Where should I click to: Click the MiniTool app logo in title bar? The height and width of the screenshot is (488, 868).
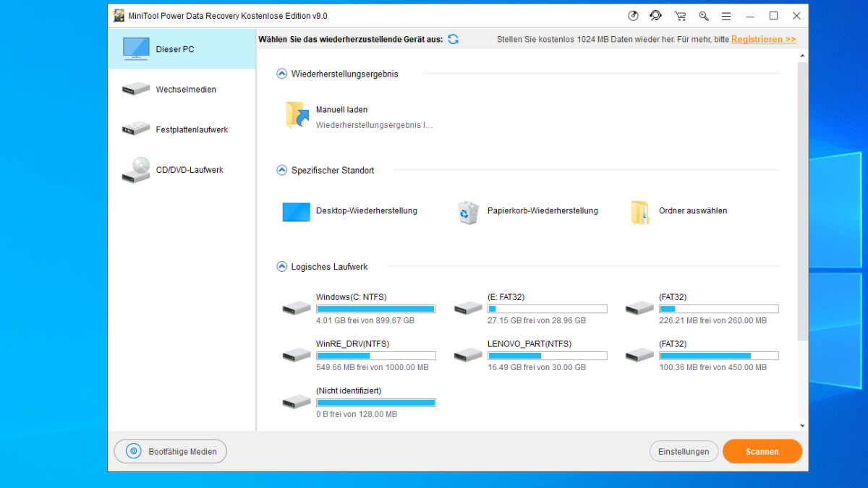pyautogui.click(x=119, y=16)
